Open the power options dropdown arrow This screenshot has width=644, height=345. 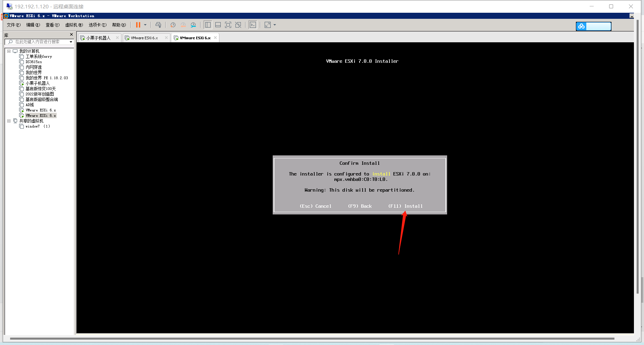coord(145,25)
